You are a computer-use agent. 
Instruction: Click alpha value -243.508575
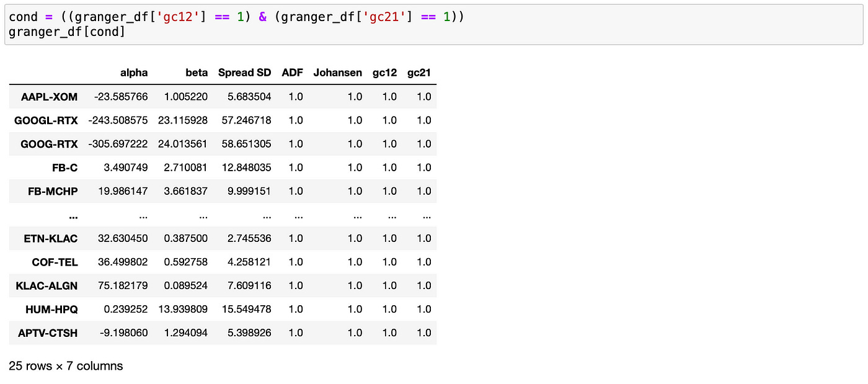click(x=118, y=120)
